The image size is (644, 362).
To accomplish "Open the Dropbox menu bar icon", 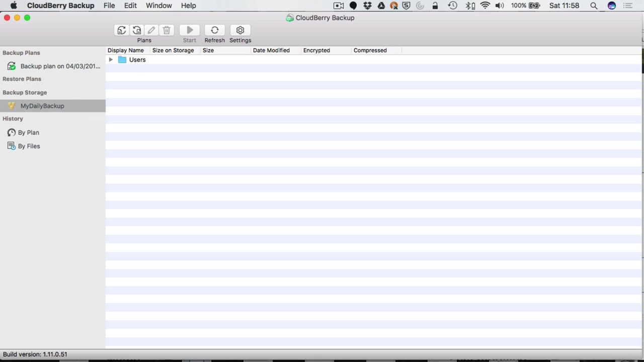I will (x=367, y=6).
